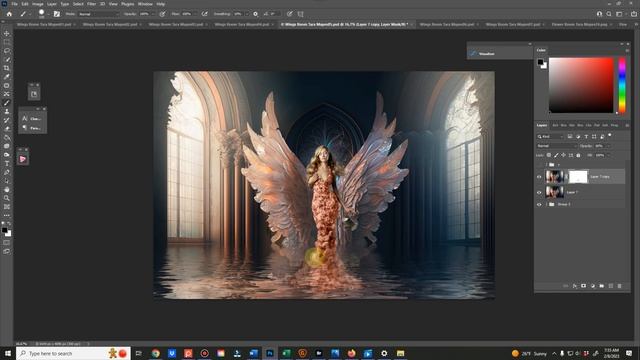Viewport: 640px width, 360px height.
Task: Create new adjustment layer icon
Action: (593, 286)
